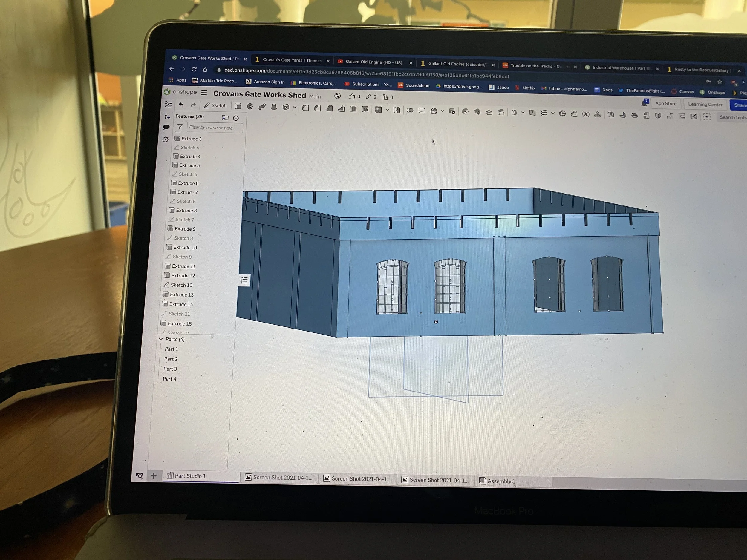Click the App Store button
The height and width of the screenshot is (560, 747).
click(666, 104)
